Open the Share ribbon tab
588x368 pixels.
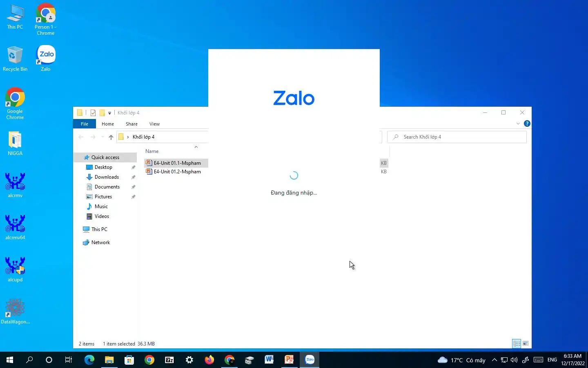131,124
